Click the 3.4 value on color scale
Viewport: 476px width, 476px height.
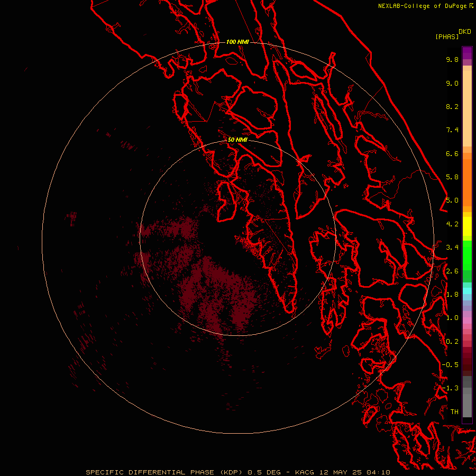pos(452,248)
